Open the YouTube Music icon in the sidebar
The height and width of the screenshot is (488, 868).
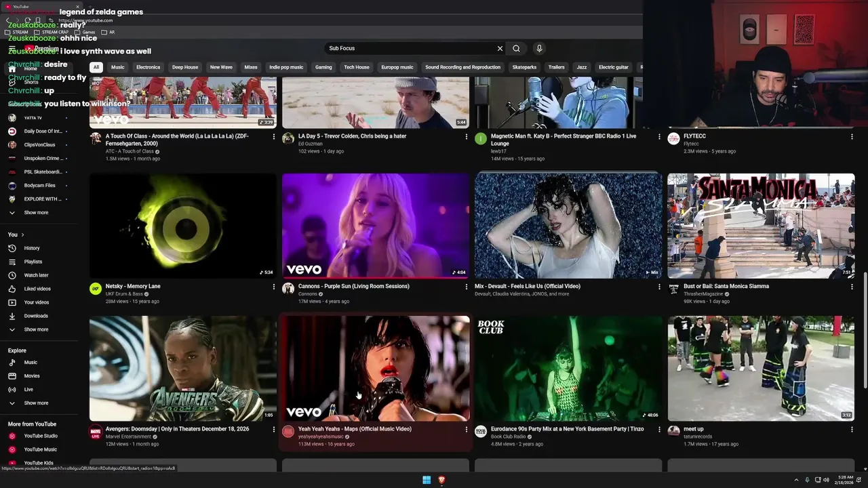pyautogui.click(x=12, y=449)
